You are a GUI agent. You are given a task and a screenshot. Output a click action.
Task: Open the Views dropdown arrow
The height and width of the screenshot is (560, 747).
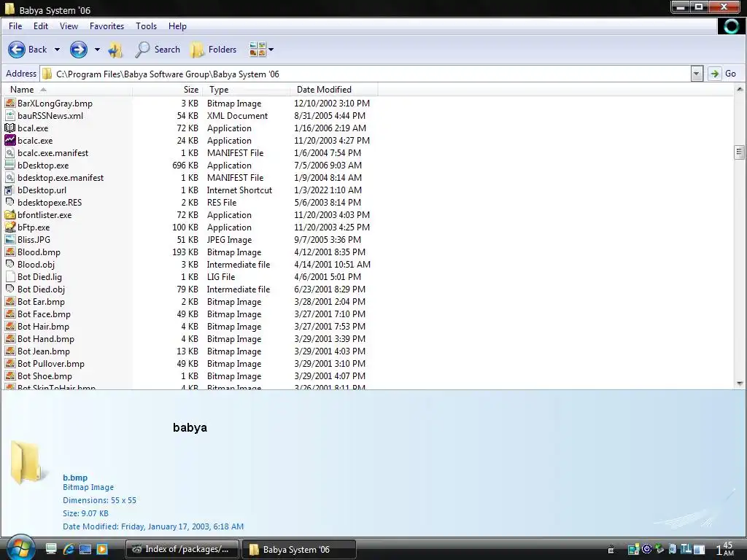[x=271, y=50]
